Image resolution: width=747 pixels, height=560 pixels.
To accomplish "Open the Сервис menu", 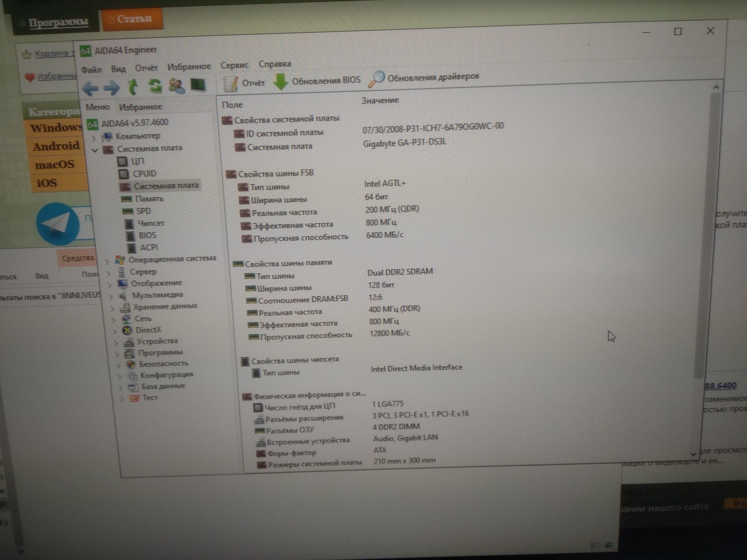I will pos(234,65).
